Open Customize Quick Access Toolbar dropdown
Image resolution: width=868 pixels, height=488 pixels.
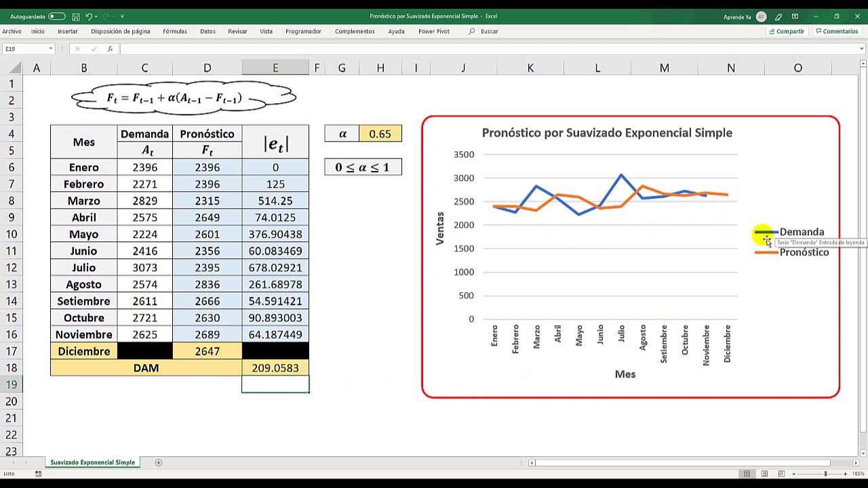pos(122,16)
